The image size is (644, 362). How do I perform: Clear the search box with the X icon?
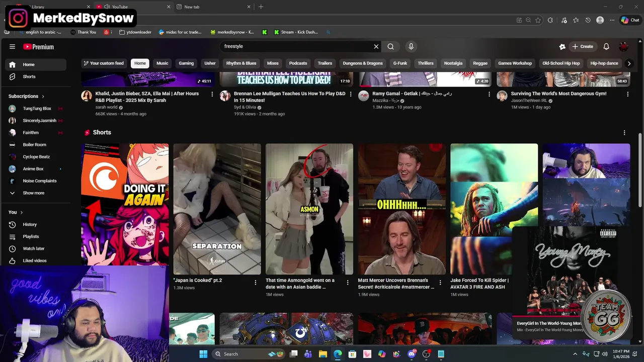tap(376, 46)
